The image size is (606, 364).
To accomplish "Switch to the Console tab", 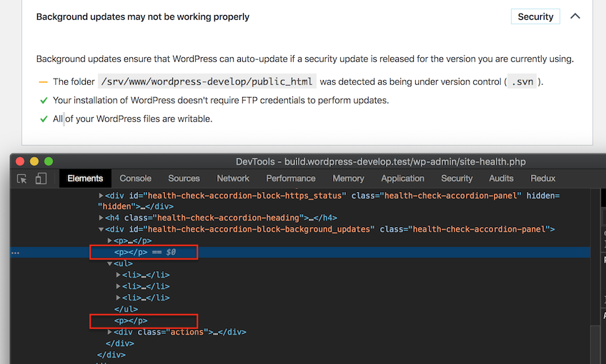I will (135, 178).
